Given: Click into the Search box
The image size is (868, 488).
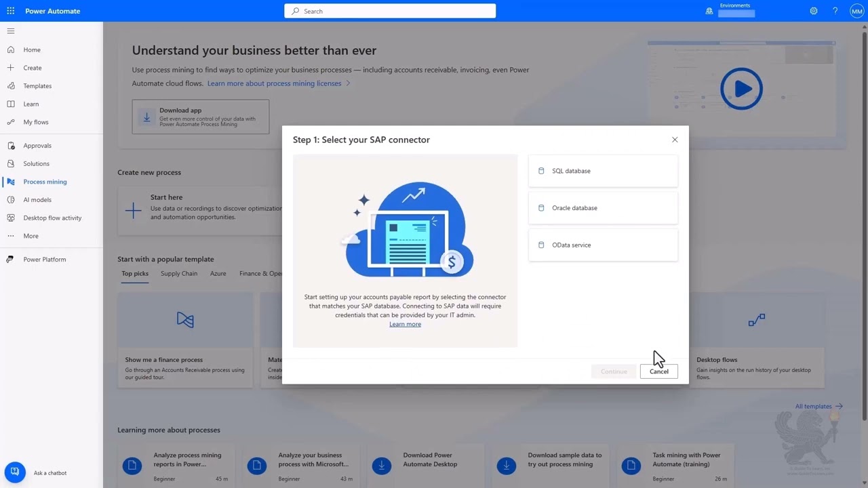Looking at the screenshot, I should [390, 11].
